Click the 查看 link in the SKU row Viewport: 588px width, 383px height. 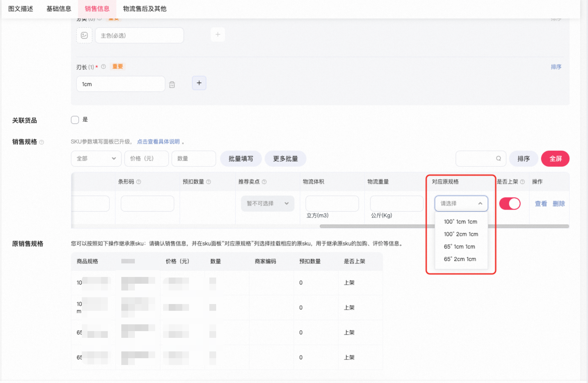click(541, 204)
